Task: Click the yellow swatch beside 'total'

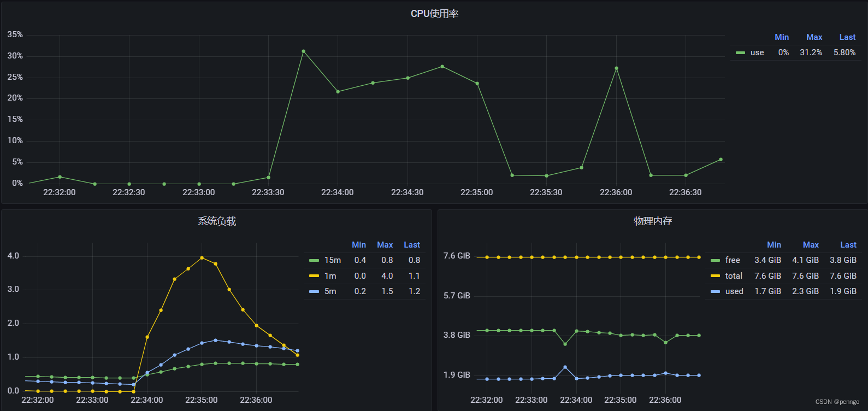Action: coord(715,276)
